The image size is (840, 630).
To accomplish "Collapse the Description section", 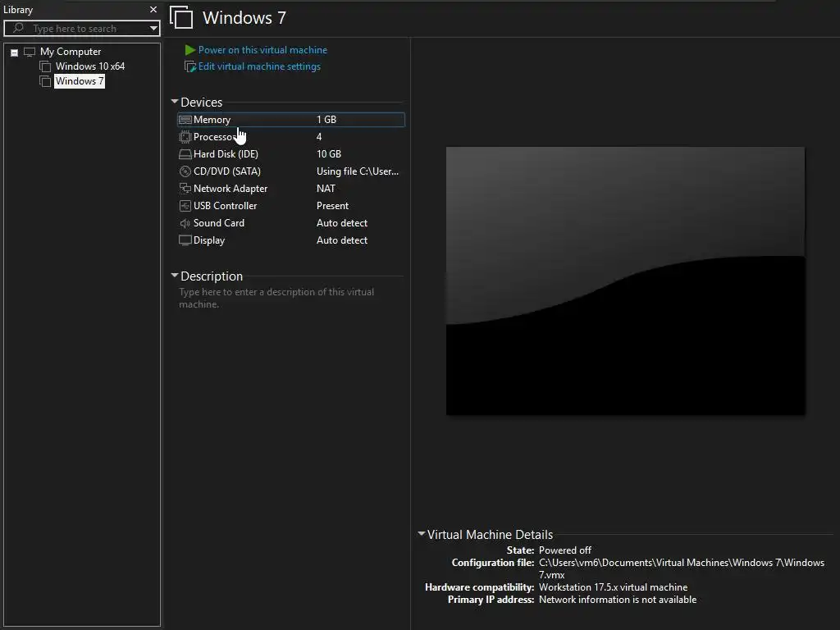I will point(175,276).
